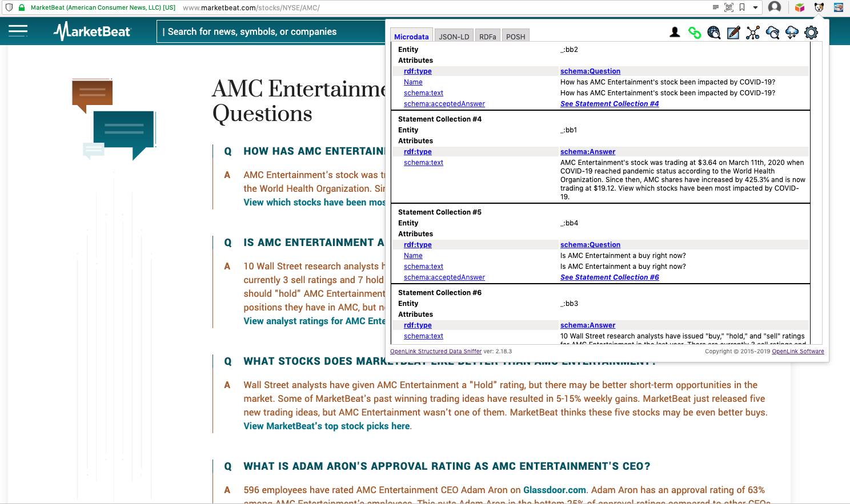Open the browser profile avatar
Viewport: 850px width, 504px height.
[775, 7]
